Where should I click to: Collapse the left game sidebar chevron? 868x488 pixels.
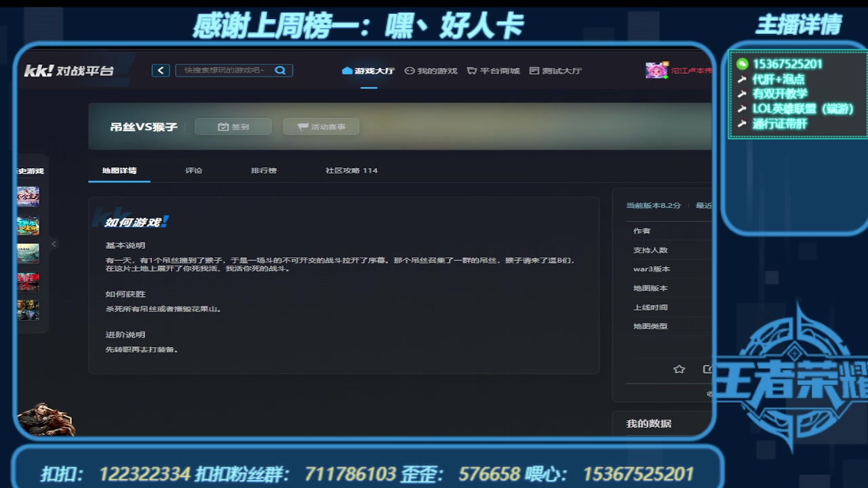click(x=54, y=243)
